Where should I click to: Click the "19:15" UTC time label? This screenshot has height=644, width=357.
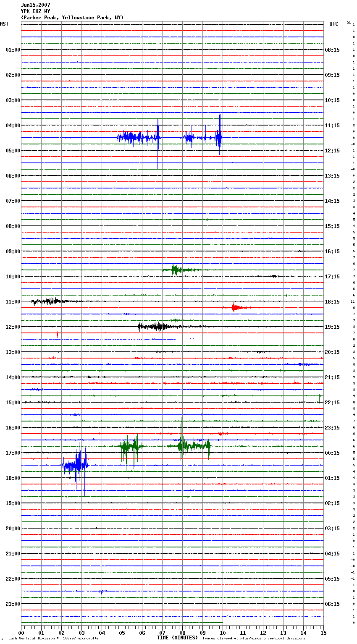point(332,327)
